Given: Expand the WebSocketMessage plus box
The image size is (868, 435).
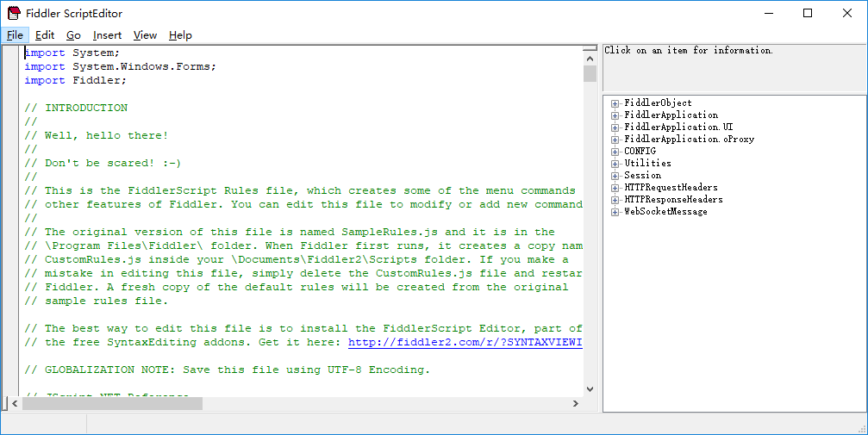Looking at the screenshot, I should 615,212.
